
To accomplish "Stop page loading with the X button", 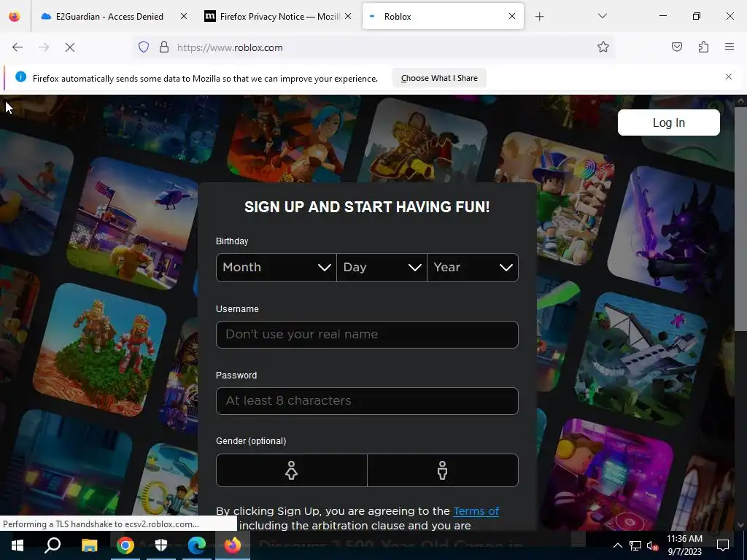I will tap(69, 47).
